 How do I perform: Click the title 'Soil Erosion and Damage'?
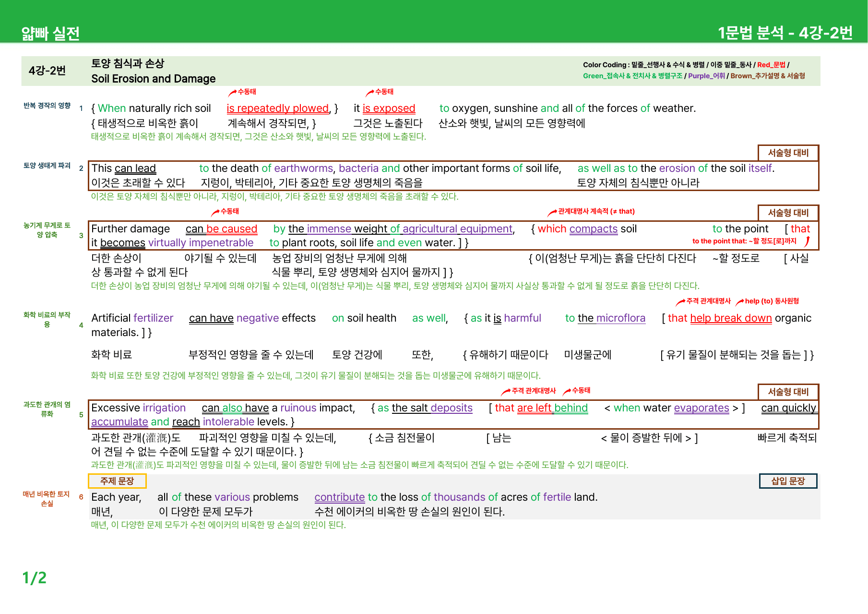click(154, 79)
